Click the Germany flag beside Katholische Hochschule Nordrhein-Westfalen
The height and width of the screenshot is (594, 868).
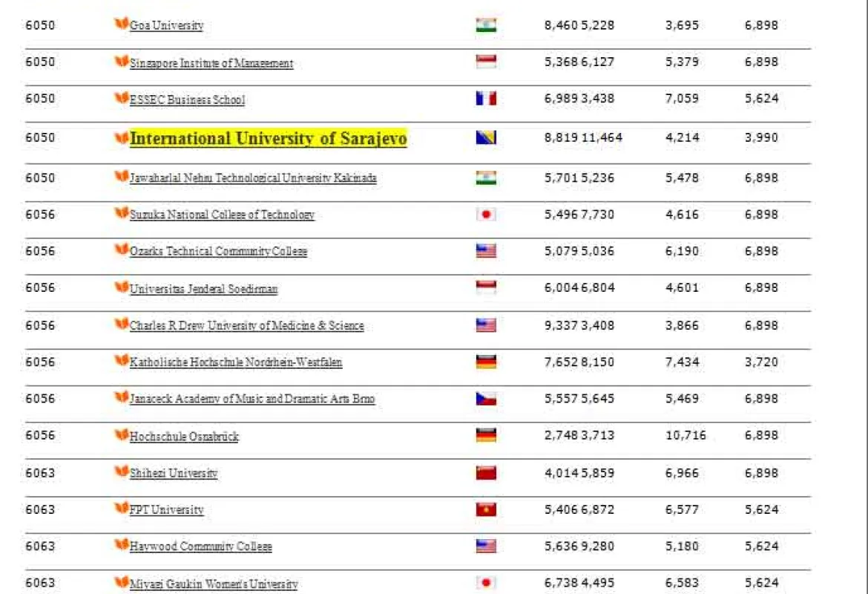[x=485, y=362]
